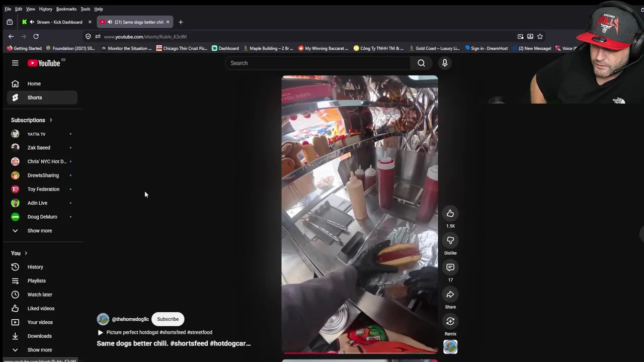644x362 pixels.
Task: Open the YouTube guide hamburger menu
Action: point(15,63)
